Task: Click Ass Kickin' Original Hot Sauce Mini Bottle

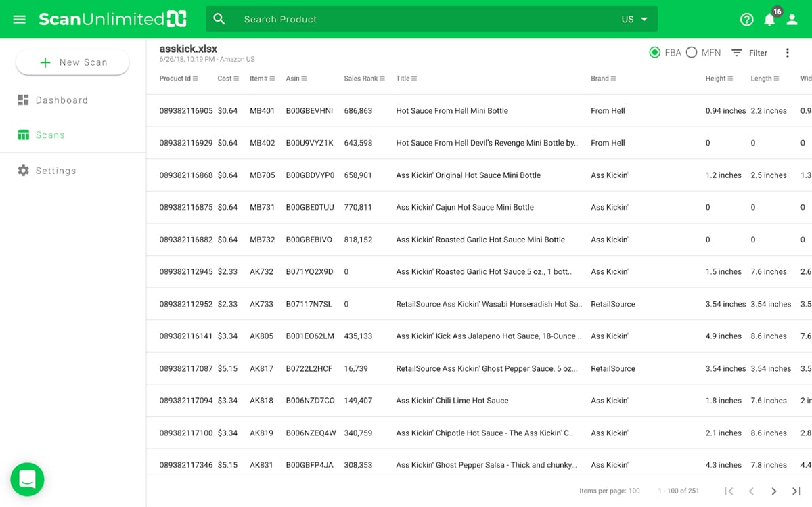Action: click(x=468, y=175)
